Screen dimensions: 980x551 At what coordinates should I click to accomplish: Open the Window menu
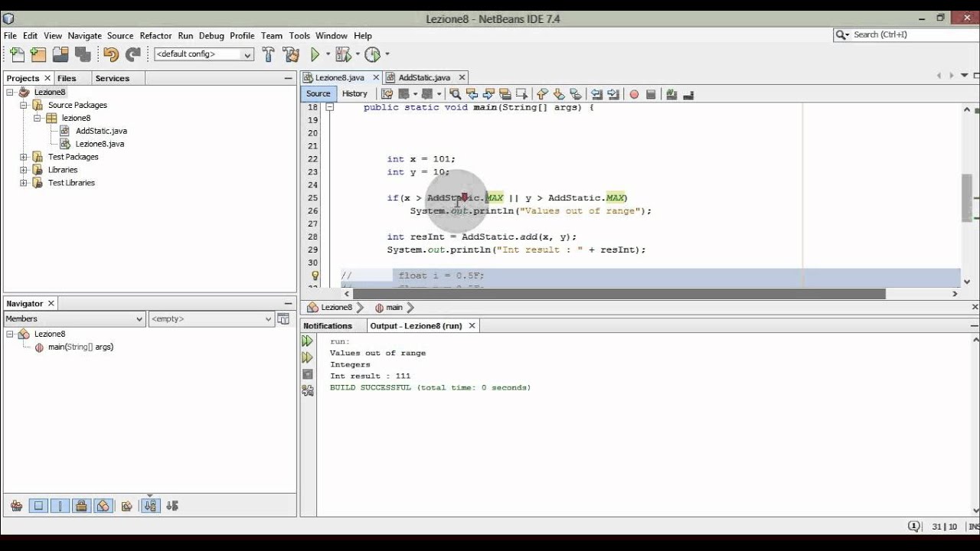coord(332,35)
